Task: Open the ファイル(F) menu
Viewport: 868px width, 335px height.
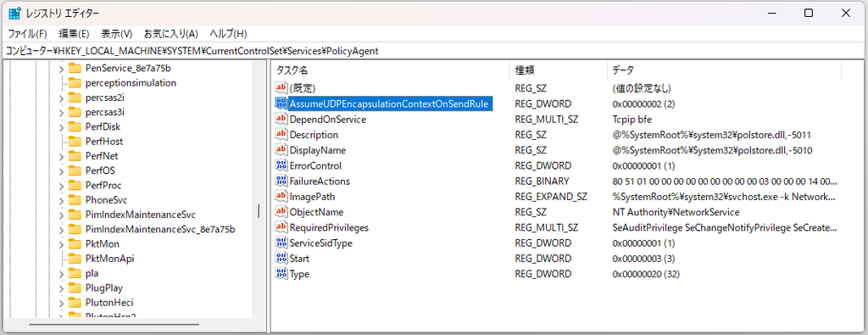Action: coord(27,34)
